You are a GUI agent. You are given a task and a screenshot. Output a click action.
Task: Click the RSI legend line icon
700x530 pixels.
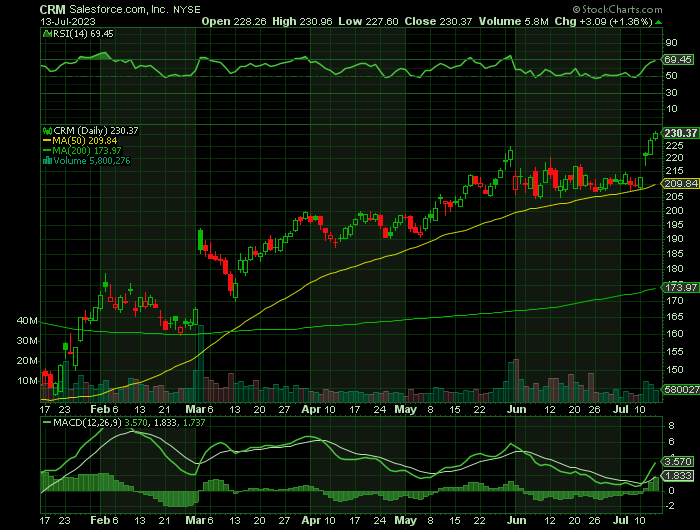click(x=47, y=33)
